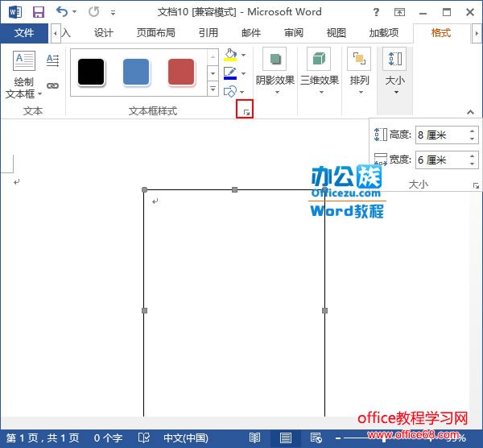
Task: Click the 高度 input field
Action: pos(442,135)
